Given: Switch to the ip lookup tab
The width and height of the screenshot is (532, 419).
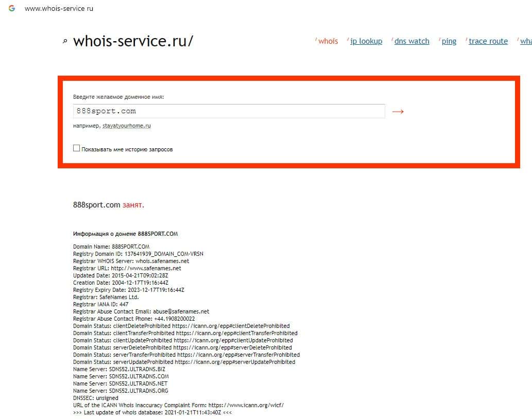Looking at the screenshot, I should [x=366, y=41].
